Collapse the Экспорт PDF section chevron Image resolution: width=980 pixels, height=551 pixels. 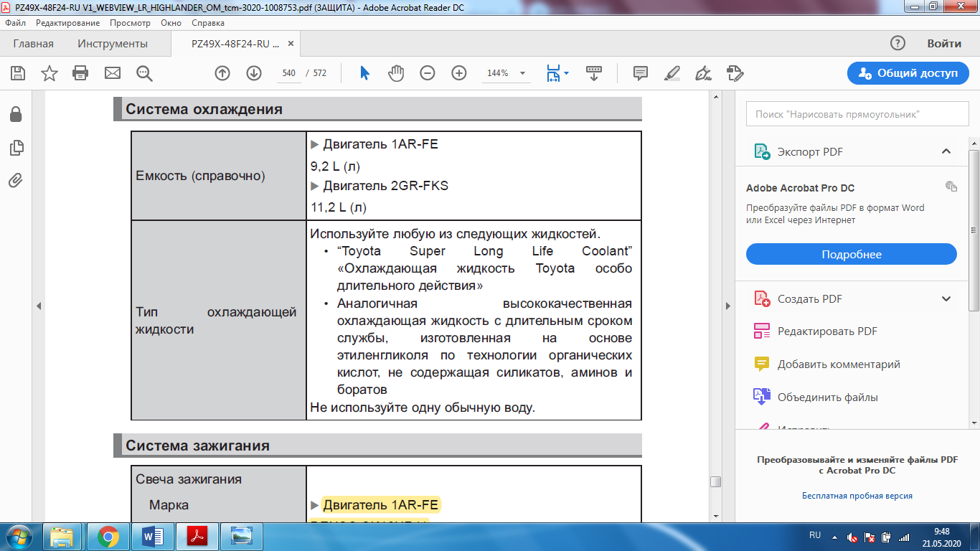click(946, 151)
